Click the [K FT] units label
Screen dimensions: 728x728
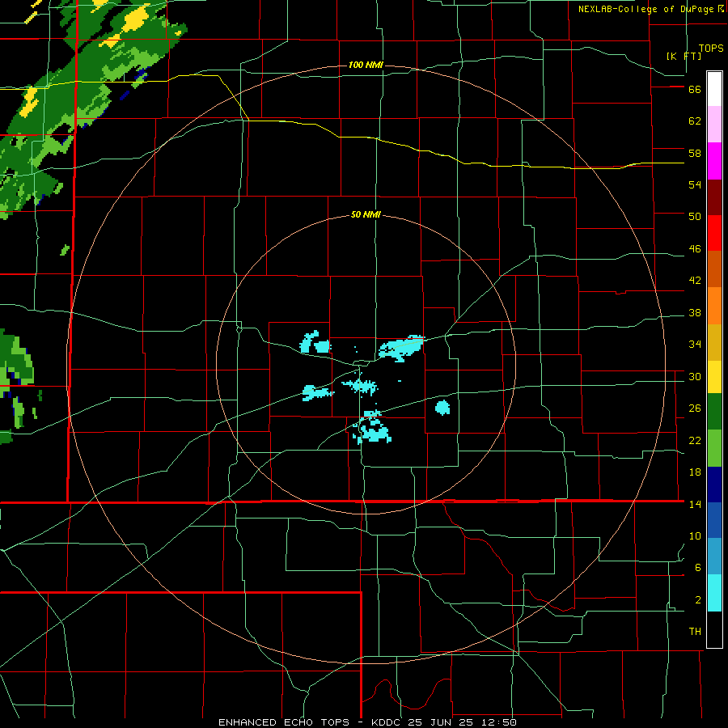click(x=684, y=56)
